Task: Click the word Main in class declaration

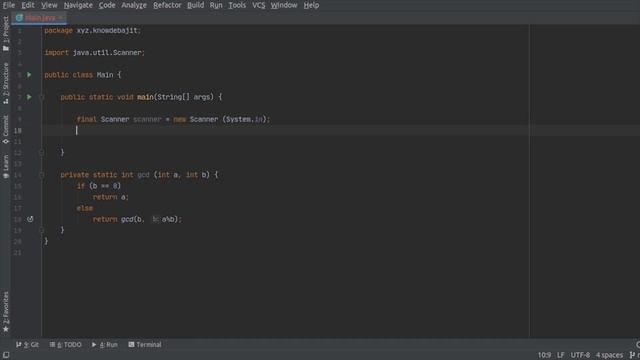Action: [x=105, y=75]
